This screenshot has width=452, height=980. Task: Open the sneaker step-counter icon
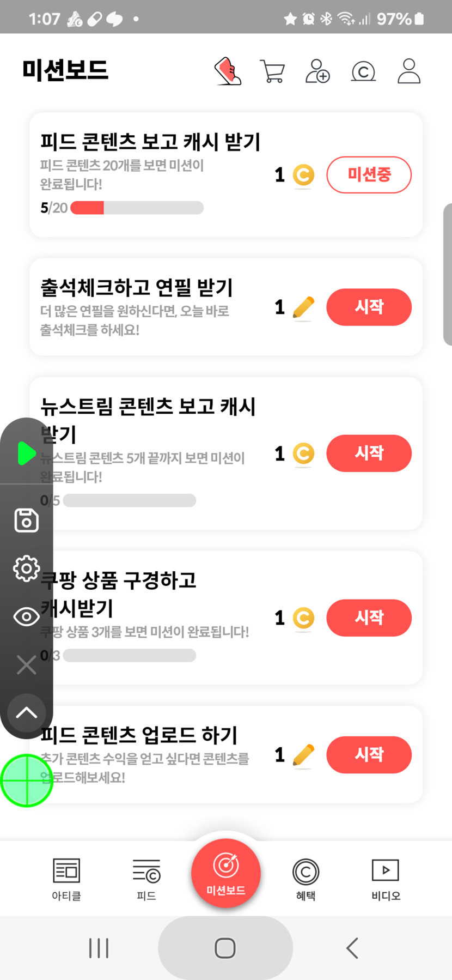(x=228, y=71)
